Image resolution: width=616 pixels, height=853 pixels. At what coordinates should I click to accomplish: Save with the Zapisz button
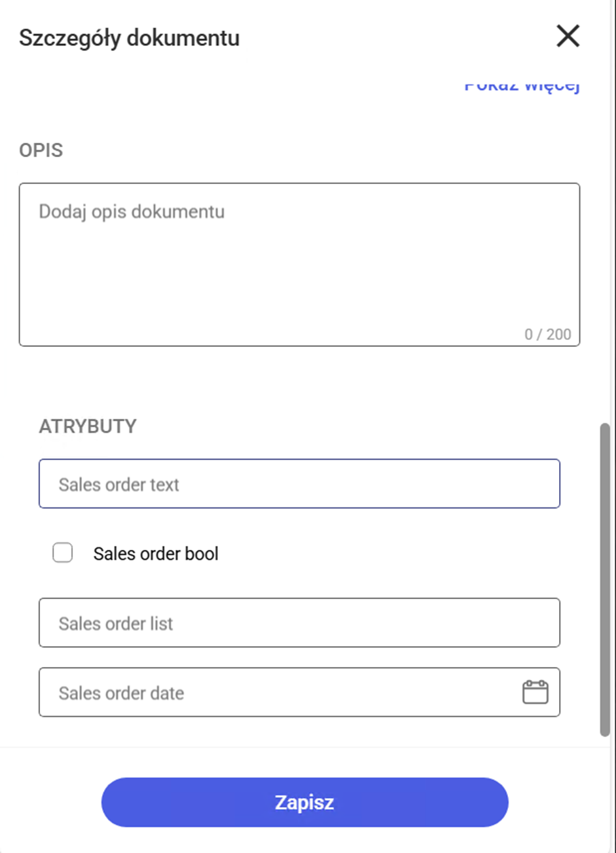point(304,803)
